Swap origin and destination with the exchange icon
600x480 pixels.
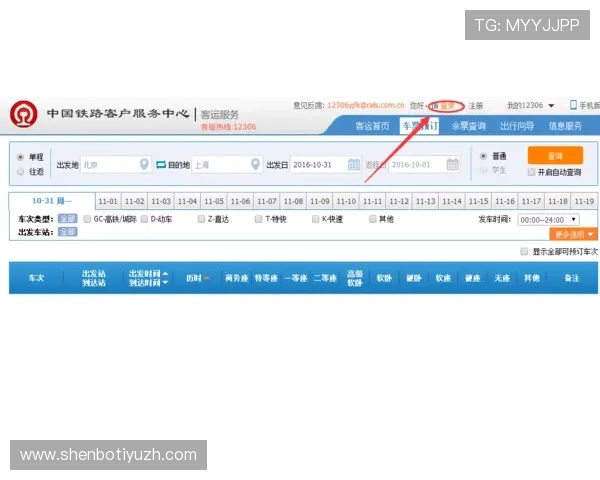[161, 165]
